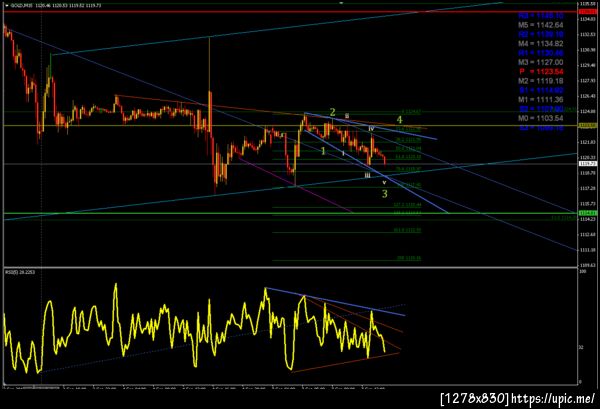Select the chart shift marker on the top edge
The width and height of the screenshot is (600, 409).
pos(341,3)
